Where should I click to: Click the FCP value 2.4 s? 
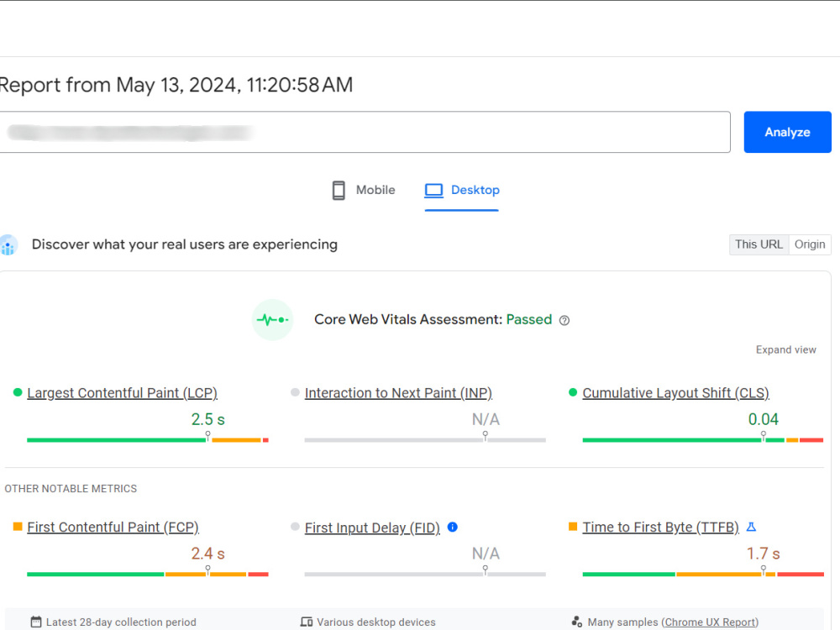point(207,553)
